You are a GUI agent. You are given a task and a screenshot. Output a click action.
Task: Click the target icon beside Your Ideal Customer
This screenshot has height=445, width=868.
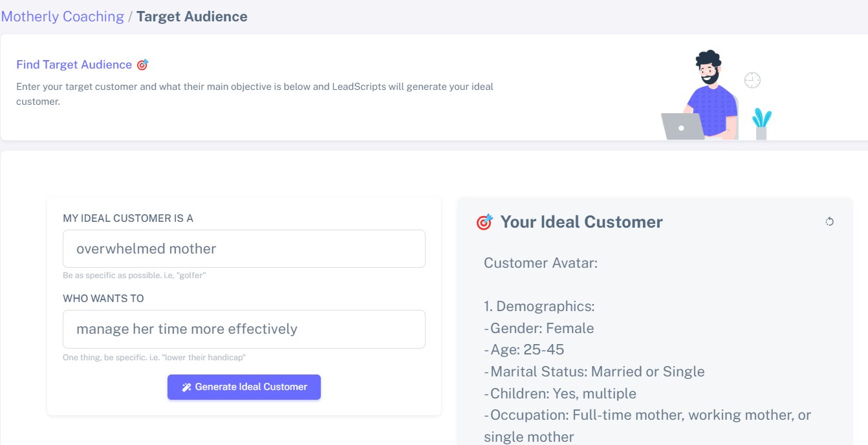click(484, 222)
